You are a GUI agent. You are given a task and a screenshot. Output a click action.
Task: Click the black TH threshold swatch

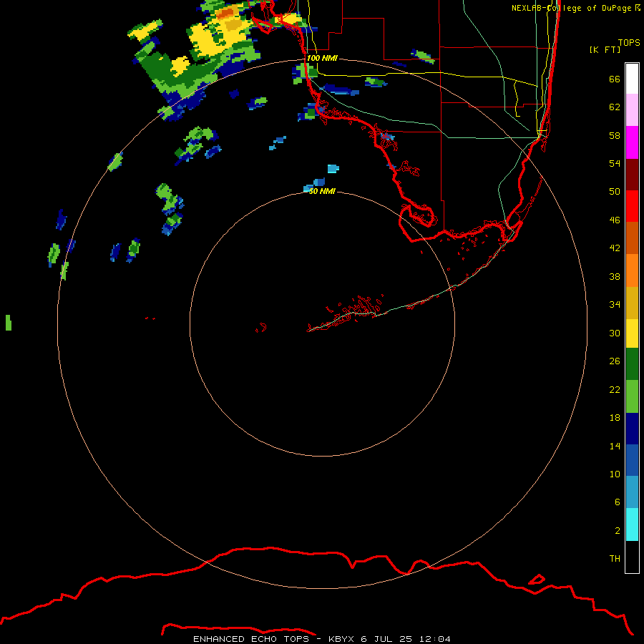[x=632, y=557]
